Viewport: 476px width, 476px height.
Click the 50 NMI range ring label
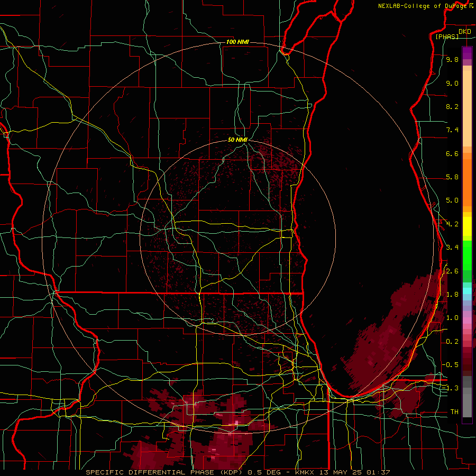237,140
